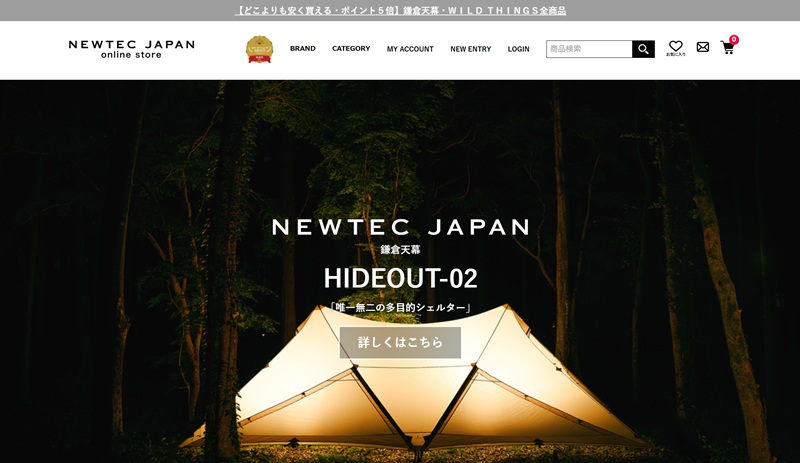Select NEW ENTRY in the navigation
Screen dimensions: 800x463
coord(470,49)
